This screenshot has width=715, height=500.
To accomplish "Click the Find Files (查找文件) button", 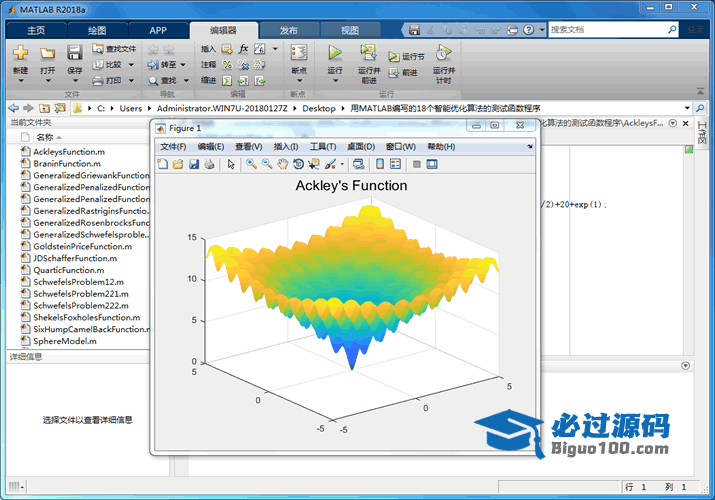I will 114,49.
